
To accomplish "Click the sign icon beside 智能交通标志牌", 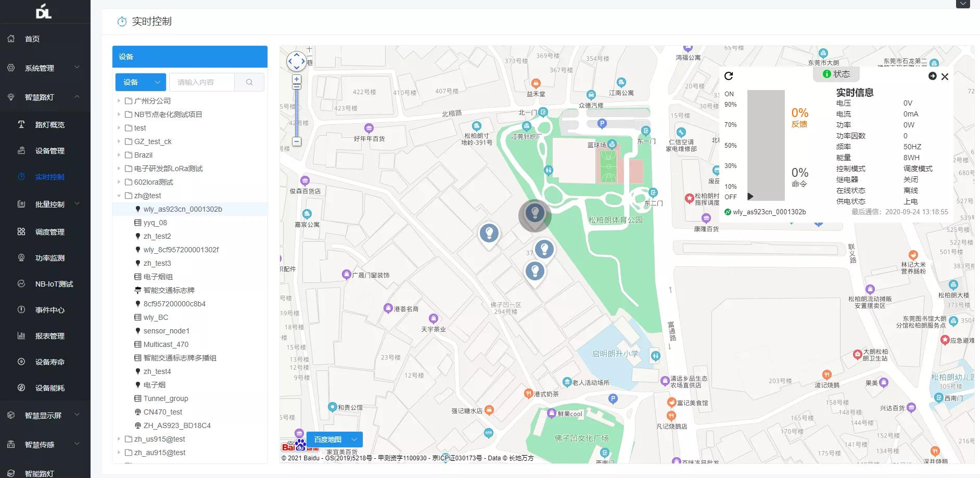I will 138,290.
